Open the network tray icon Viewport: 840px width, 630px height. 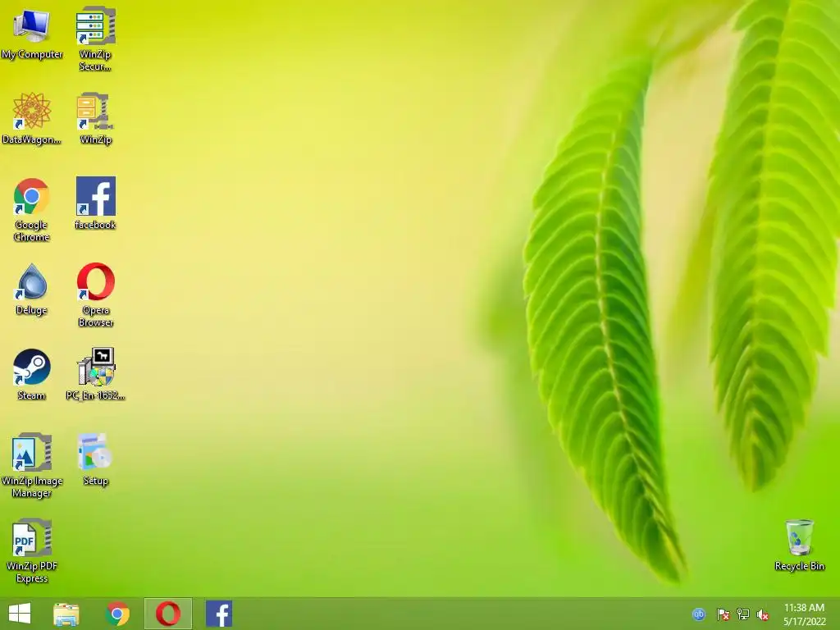click(x=743, y=614)
